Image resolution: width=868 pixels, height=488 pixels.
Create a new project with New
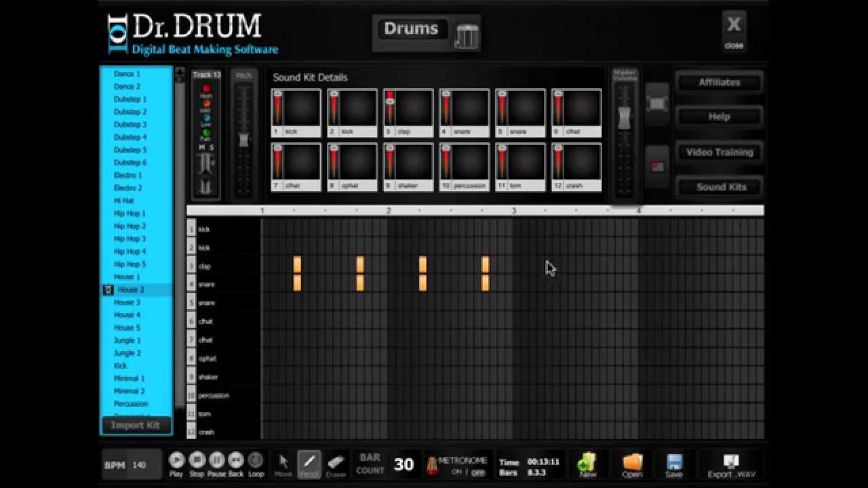point(587,465)
